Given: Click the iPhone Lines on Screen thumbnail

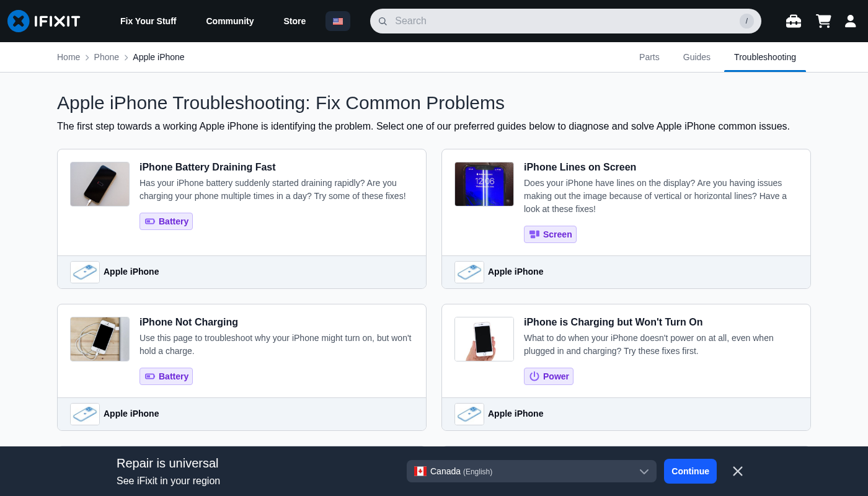Looking at the screenshot, I should click(x=484, y=184).
